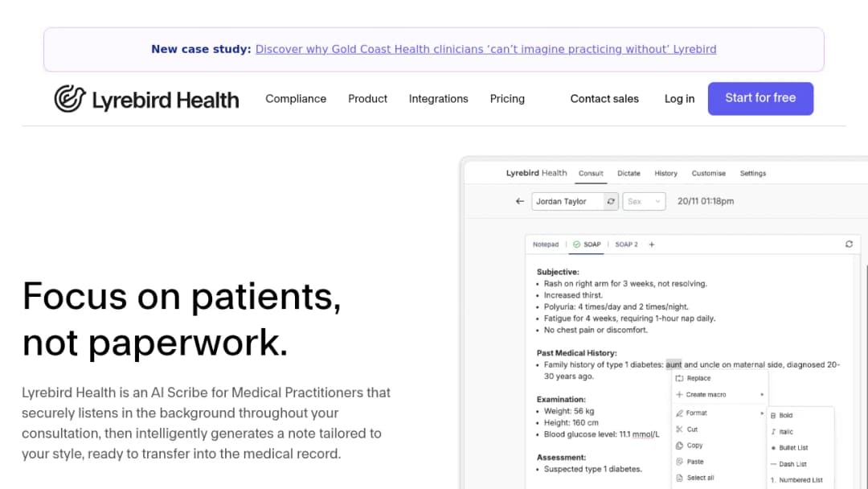Viewport: 868px width, 489px height.
Task: Click the 'Assessment:' heading
Action: click(x=561, y=458)
